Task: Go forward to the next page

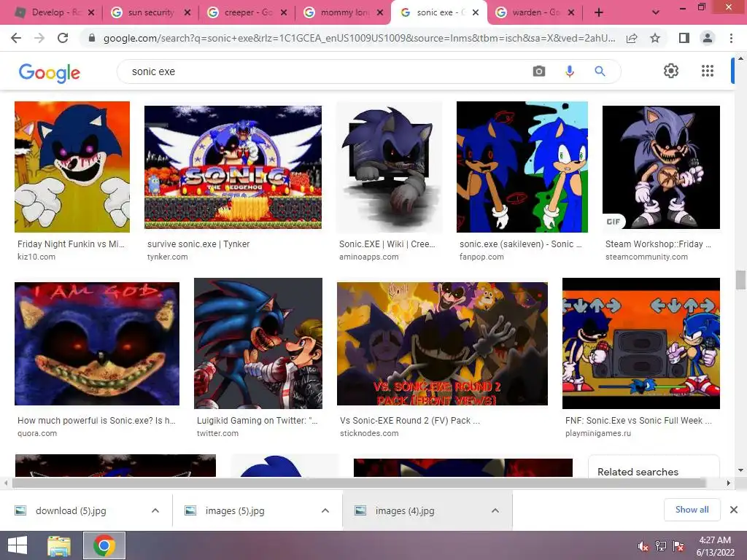Action: pos(39,38)
